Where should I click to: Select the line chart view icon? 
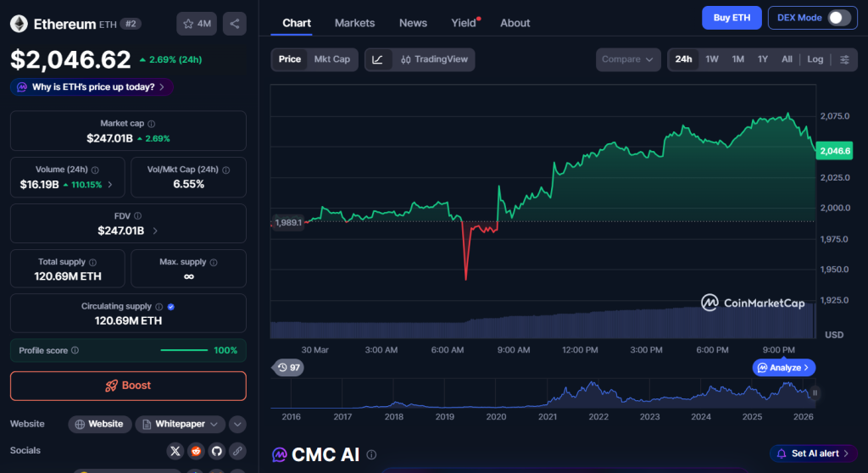(x=378, y=59)
